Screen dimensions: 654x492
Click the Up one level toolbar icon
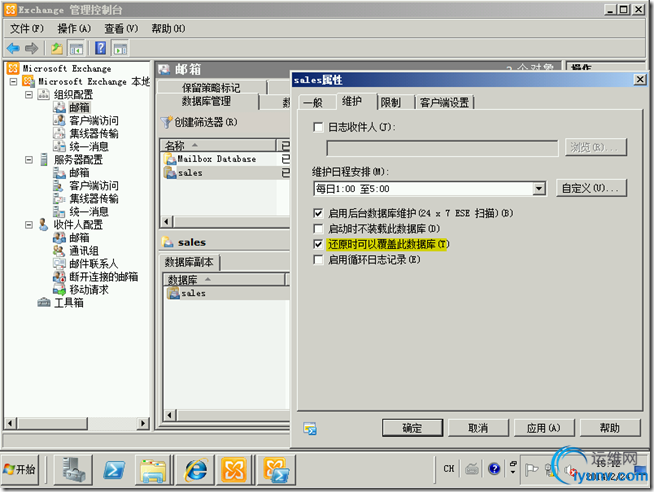pyautogui.click(x=57, y=48)
